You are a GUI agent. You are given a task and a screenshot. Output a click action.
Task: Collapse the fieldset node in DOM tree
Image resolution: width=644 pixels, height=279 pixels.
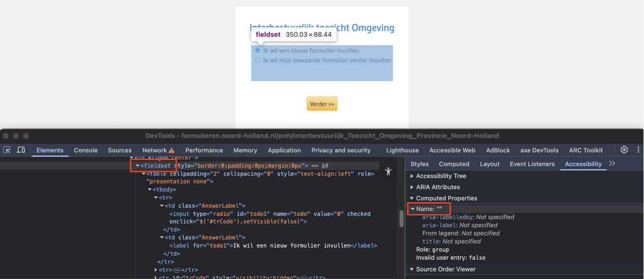click(x=137, y=166)
